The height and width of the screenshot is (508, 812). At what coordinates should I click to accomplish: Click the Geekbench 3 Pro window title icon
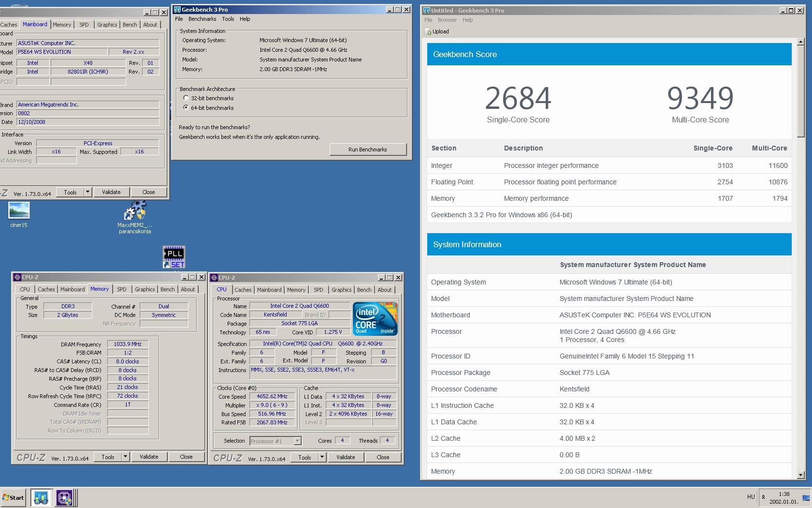(177, 10)
